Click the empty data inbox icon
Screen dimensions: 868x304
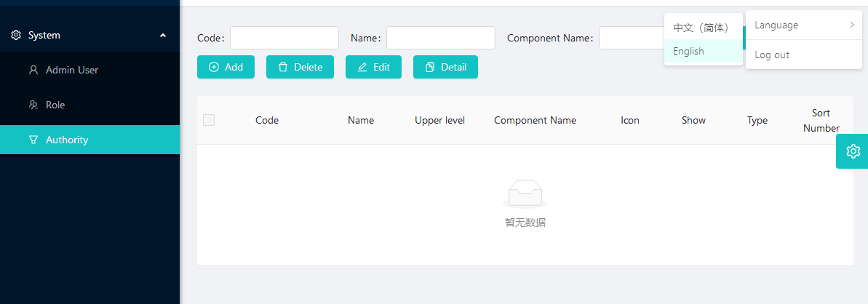click(x=525, y=193)
